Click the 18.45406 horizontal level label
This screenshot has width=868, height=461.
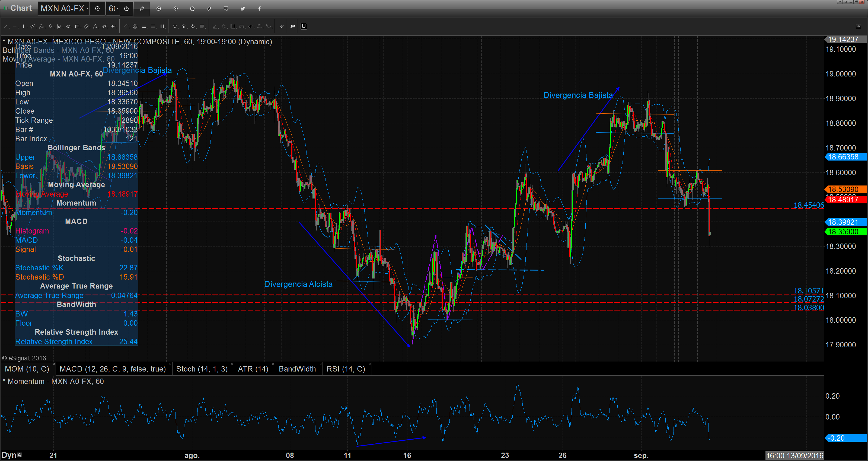[x=809, y=205]
